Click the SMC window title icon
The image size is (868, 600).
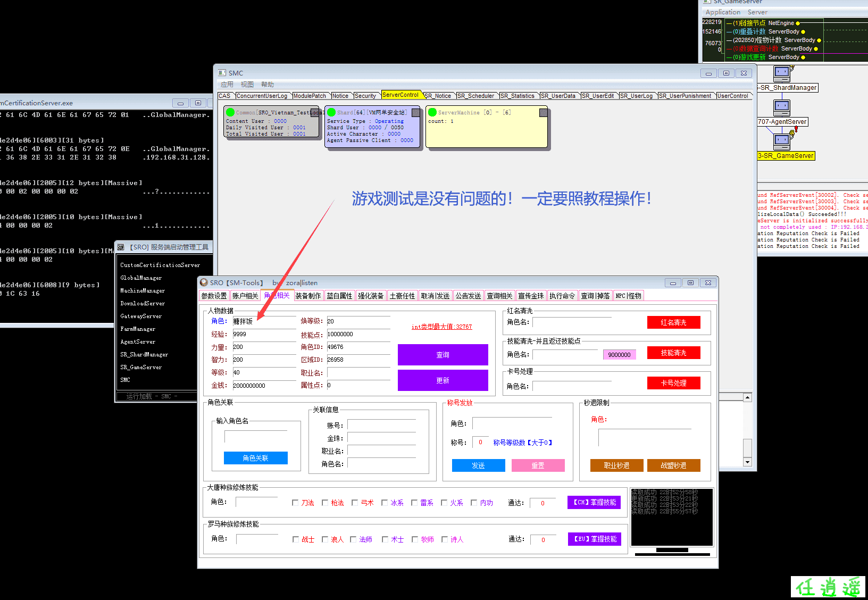222,73
